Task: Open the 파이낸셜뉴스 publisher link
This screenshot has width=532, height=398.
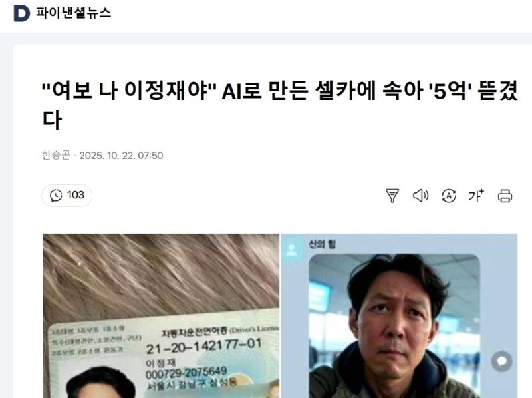Action: point(73,13)
